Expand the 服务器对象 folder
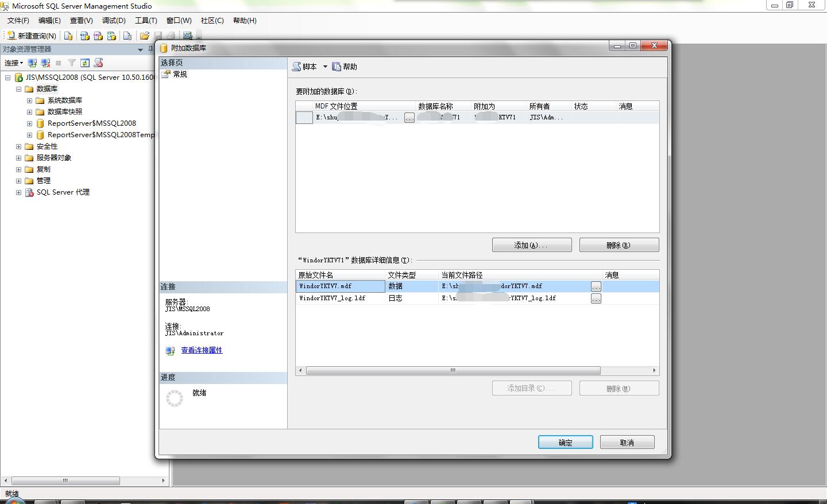Image resolution: width=827 pixels, height=504 pixels. tap(18, 158)
